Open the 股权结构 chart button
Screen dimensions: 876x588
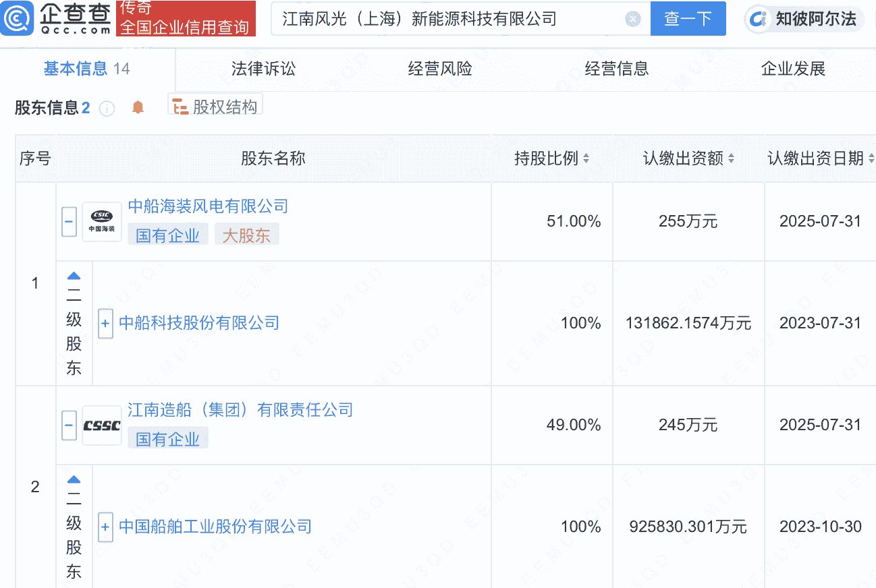click(x=215, y=107)
